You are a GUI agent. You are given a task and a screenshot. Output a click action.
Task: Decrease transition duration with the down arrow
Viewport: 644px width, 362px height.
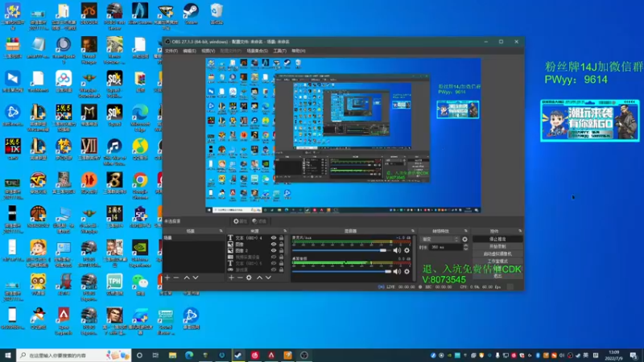point(465,249)
